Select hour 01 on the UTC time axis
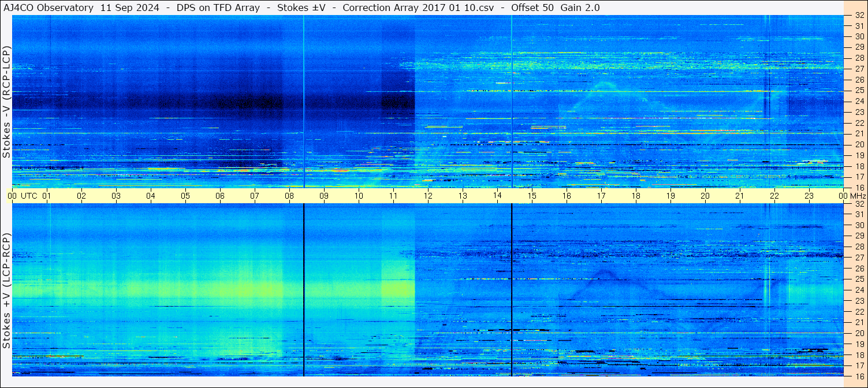The width and height of the screenshot is (868, 388). click(x=47, y=196)
